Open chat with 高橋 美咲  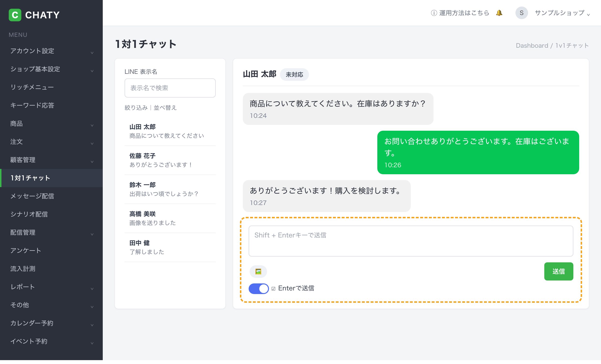click(x=170, y=218)
